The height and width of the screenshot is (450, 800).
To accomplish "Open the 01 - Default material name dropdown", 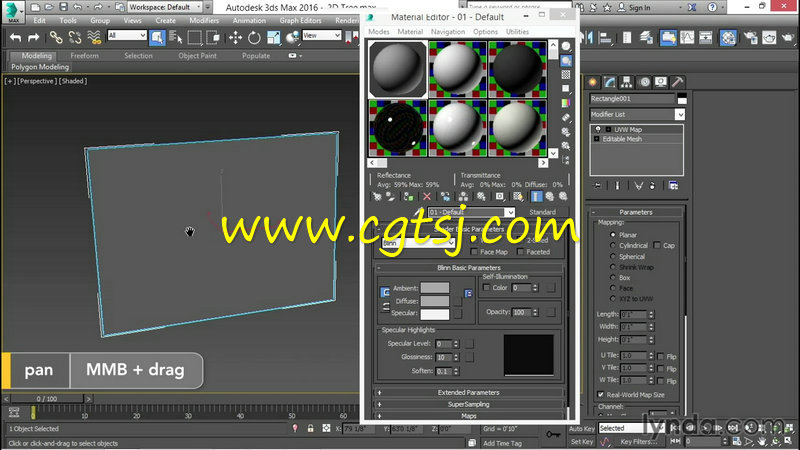I will 471,212.
